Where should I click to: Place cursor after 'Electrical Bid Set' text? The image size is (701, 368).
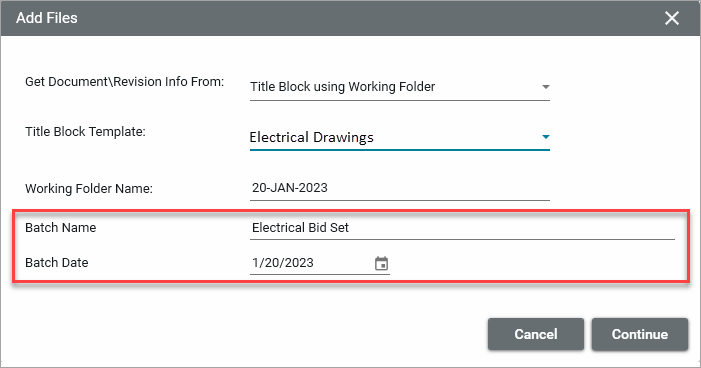(350, 228)
